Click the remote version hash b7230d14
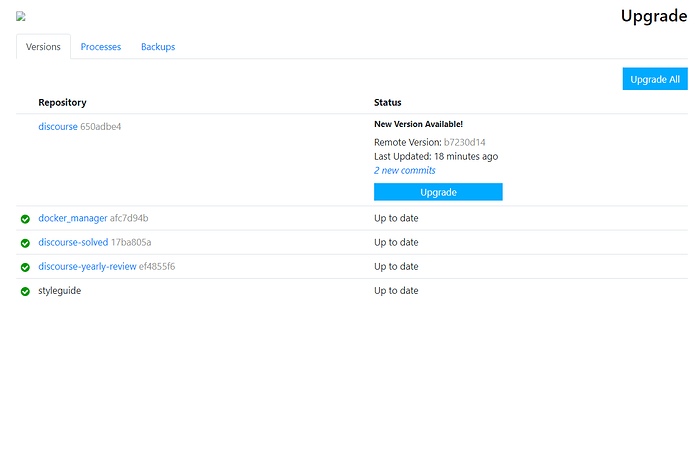Image resolution: width=690 pixels, height=469 pixels. point(465,142)
